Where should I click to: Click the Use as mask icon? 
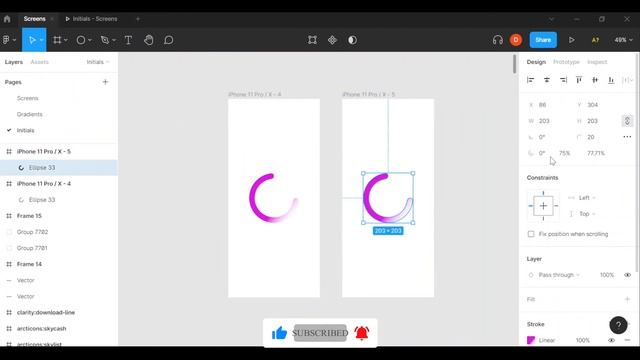[352, 40]
